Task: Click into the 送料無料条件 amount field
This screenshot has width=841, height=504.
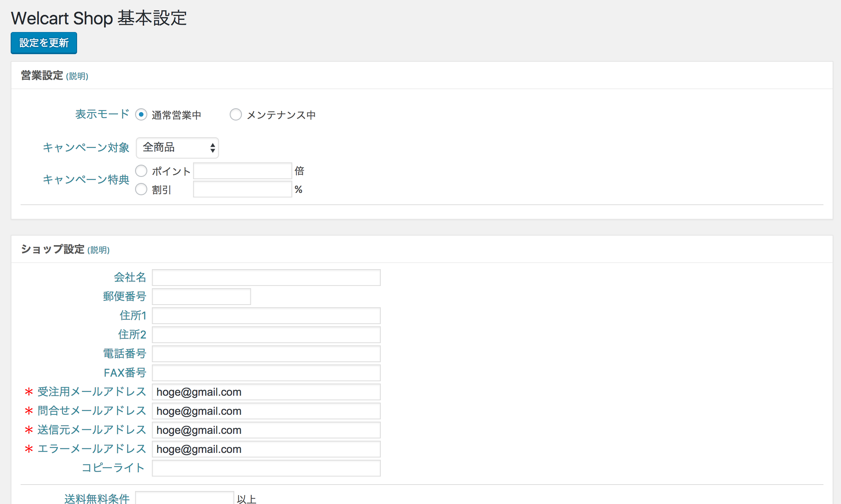Action: pyautogui.click(x=185, y=498)
